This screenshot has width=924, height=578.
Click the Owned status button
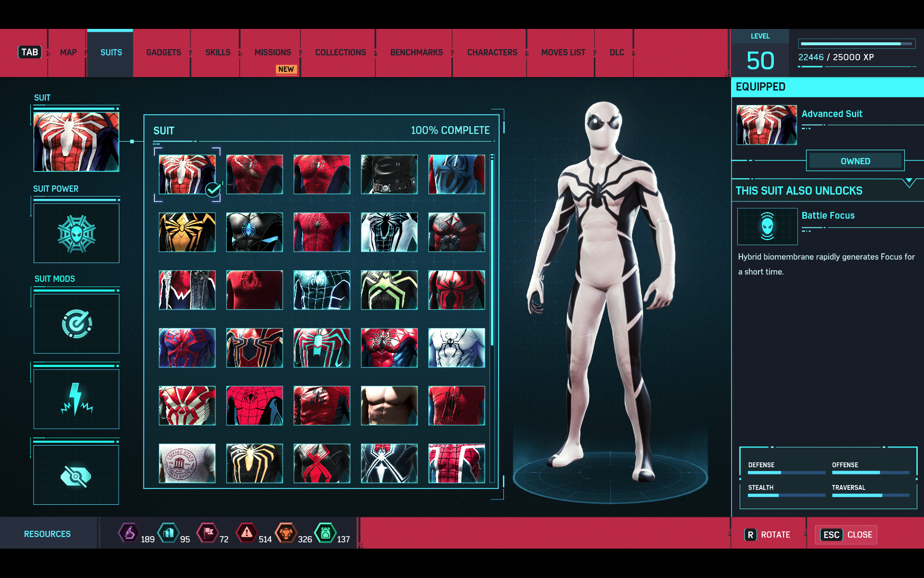pyautogui.click(x=855, y=161)
